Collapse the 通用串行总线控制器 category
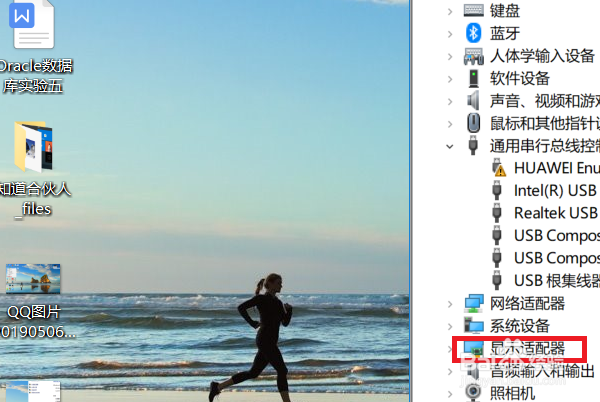Screen dimensions: 600x402 pyautogui.click(x=450, y=146)
